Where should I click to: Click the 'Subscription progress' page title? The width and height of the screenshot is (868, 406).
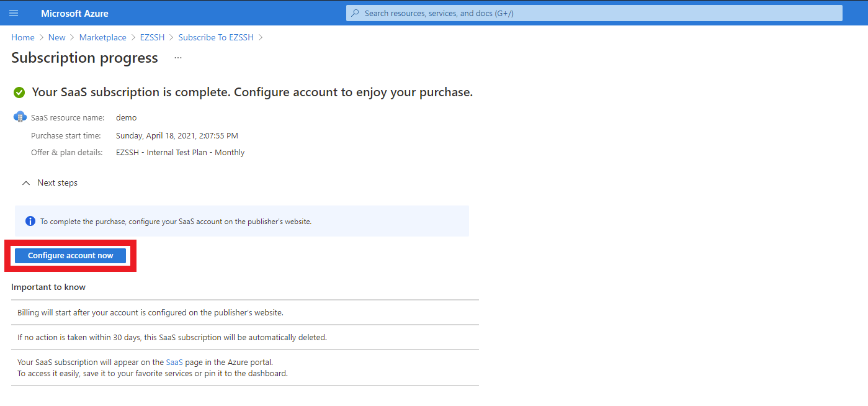pos(84,58)
